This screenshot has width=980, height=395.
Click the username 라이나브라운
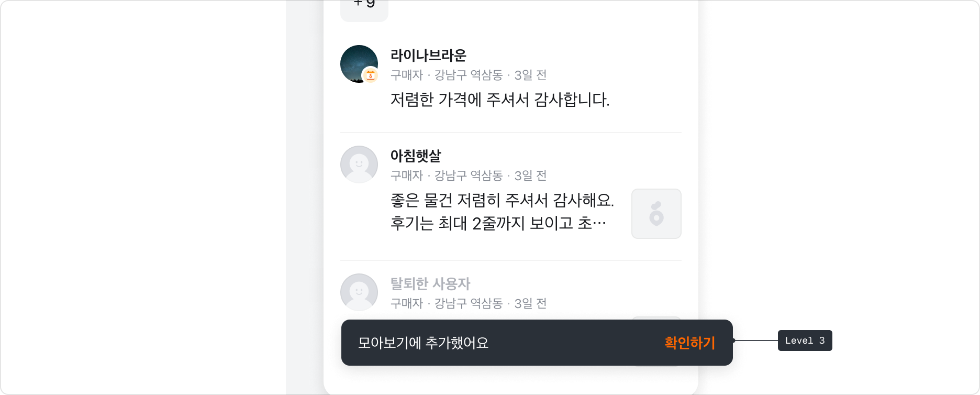point(428,55)
